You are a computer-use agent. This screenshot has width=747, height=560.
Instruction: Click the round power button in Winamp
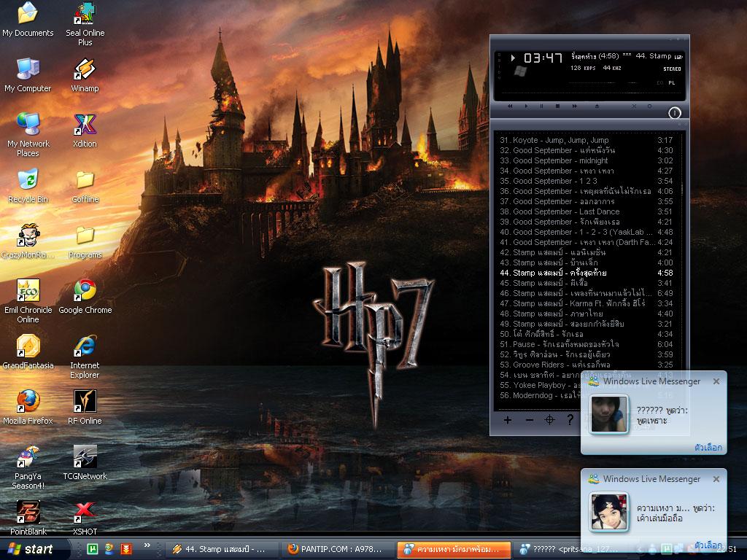[x=675, y=113]
